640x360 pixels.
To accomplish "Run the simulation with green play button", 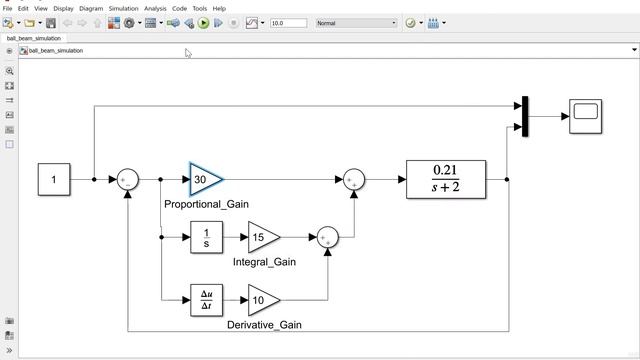I will coord(203,23).
